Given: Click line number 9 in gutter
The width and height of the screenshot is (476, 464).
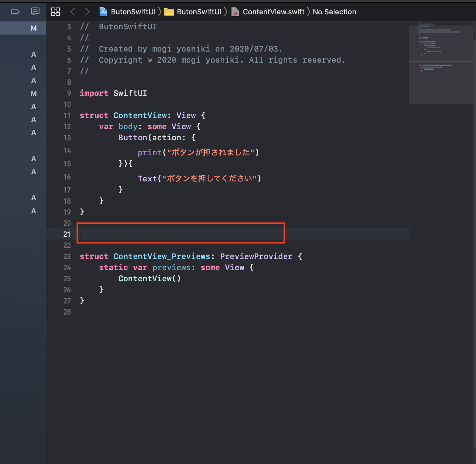Looking at the screenshot, I should click(x=69, y=93).
